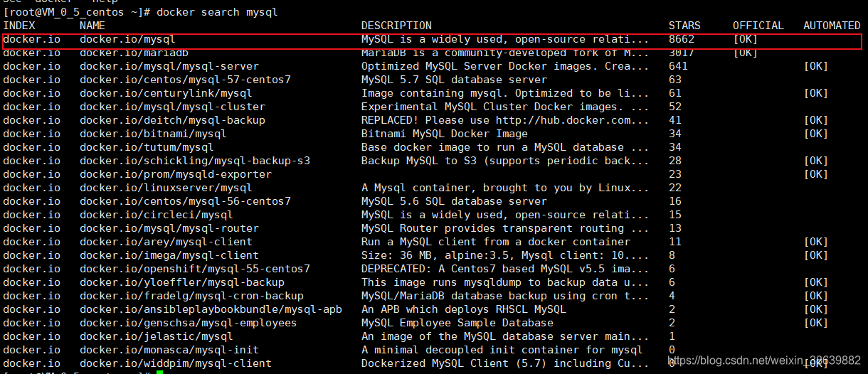
Task: Click 'MySQL Employee Sample Database' description
Action: click(457, 323)
